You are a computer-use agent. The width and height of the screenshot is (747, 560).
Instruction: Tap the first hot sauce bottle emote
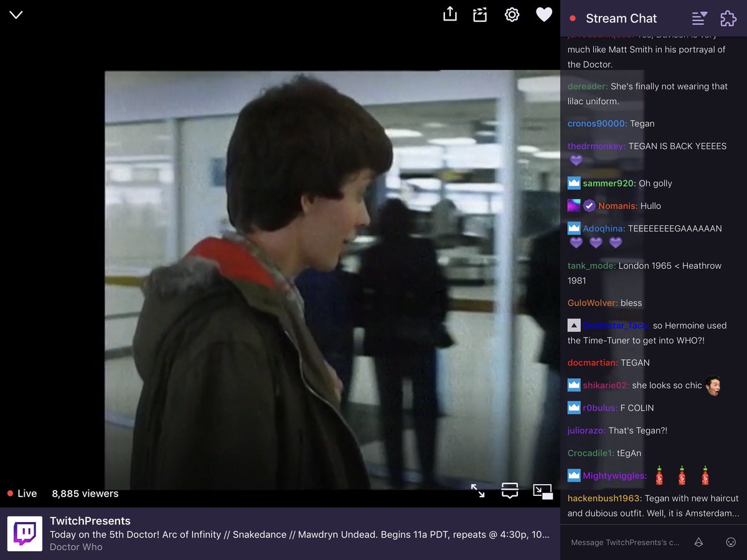659,476
